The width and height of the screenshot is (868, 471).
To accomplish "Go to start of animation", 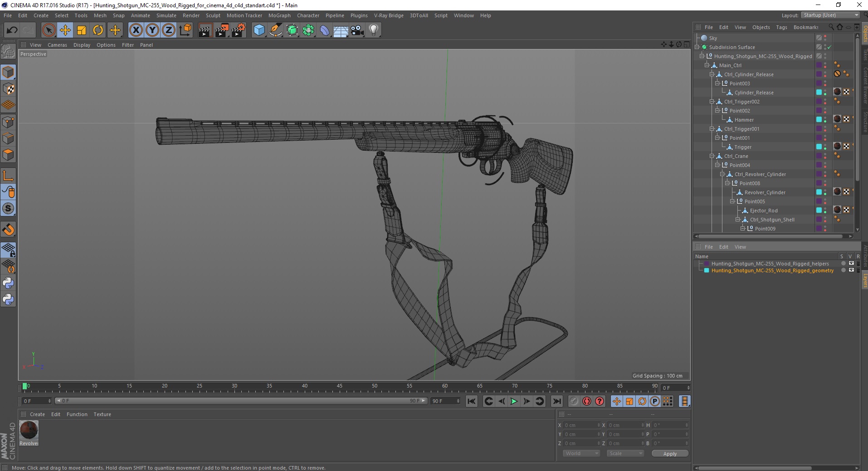I will tap(472, 401).
